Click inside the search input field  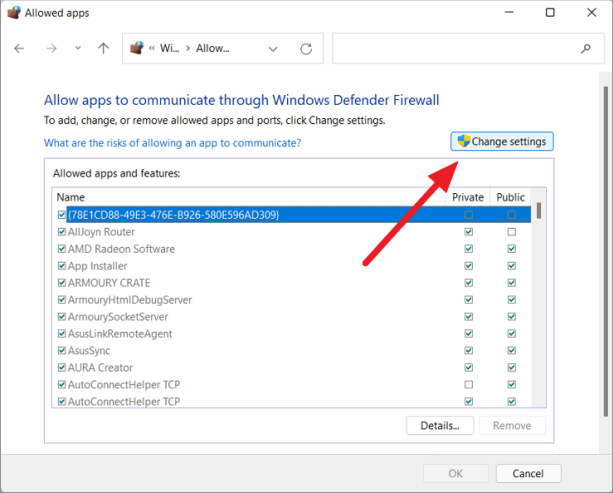[x=455, y=49]
